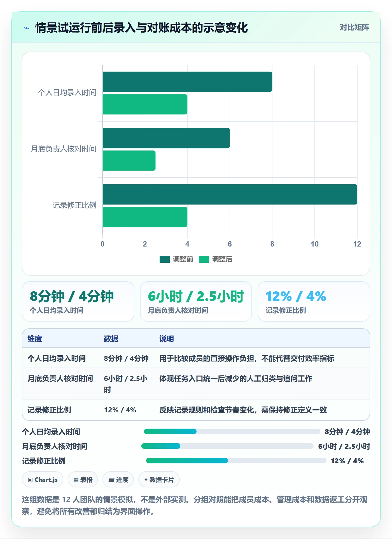This screenshot has height=539, width=392.
Task: Click the 进度 tag chip
Action: point(118,480)
